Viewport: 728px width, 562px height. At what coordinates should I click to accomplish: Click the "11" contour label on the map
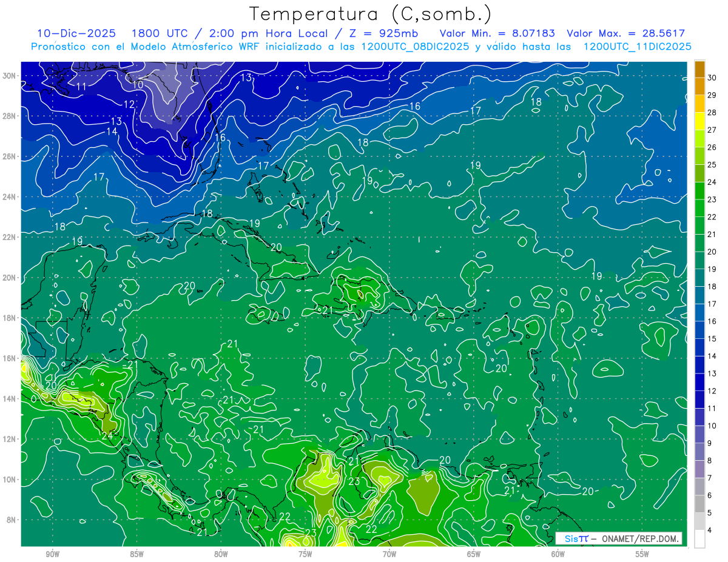(x=81, y=87)
